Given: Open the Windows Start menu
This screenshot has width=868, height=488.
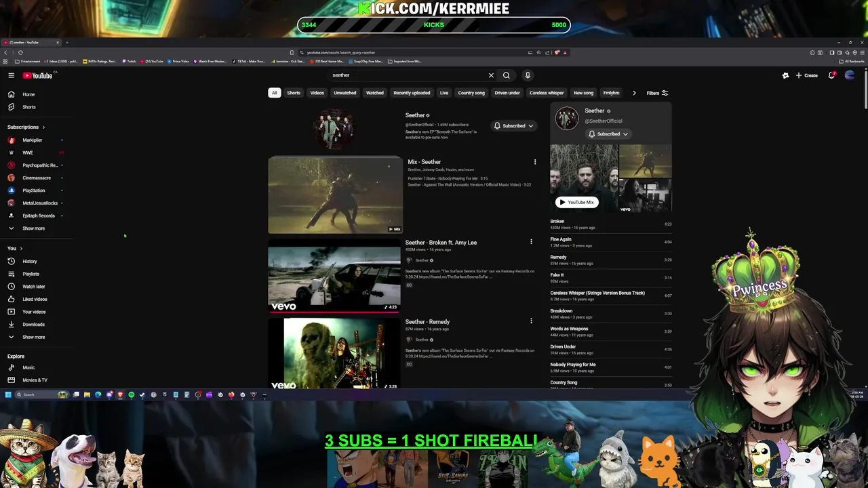Looking at the screenshot, I should point(8,394).
